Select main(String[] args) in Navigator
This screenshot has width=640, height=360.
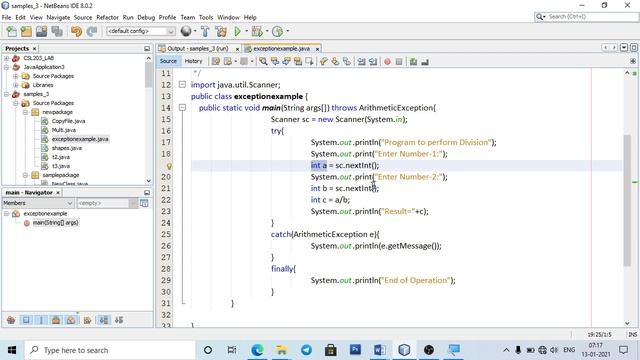pos(56,223)
